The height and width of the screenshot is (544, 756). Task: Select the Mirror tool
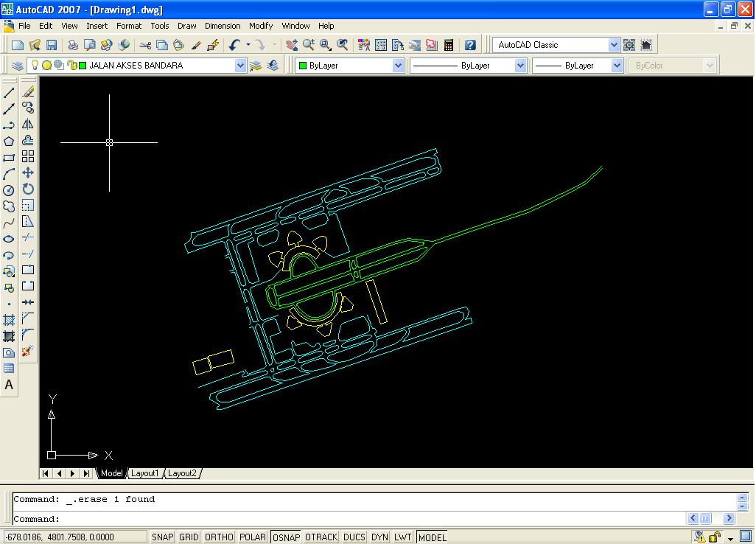coord(27,124)
